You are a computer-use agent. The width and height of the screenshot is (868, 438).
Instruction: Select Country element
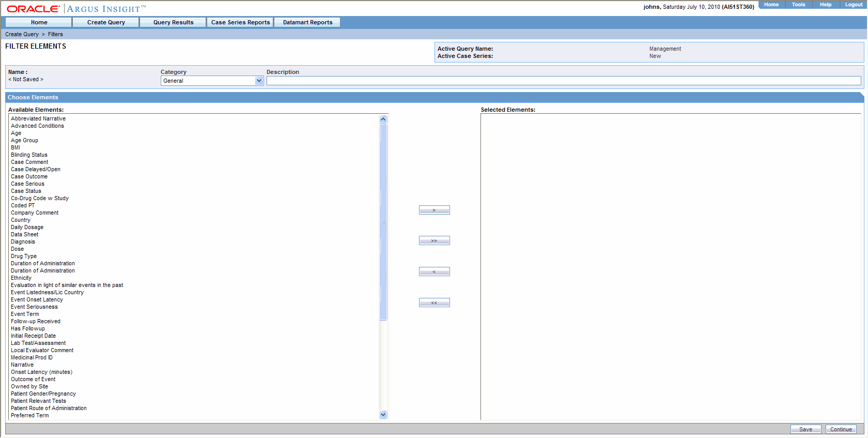(x=21, y=220)
